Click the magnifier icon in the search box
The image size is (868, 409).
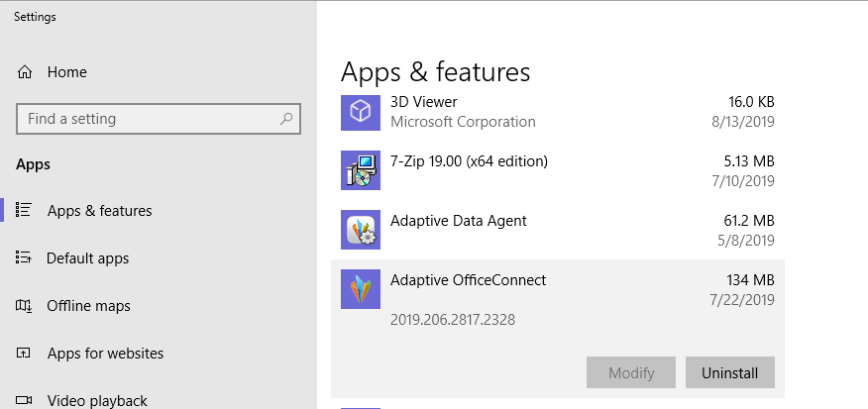[x=286, y=119]
